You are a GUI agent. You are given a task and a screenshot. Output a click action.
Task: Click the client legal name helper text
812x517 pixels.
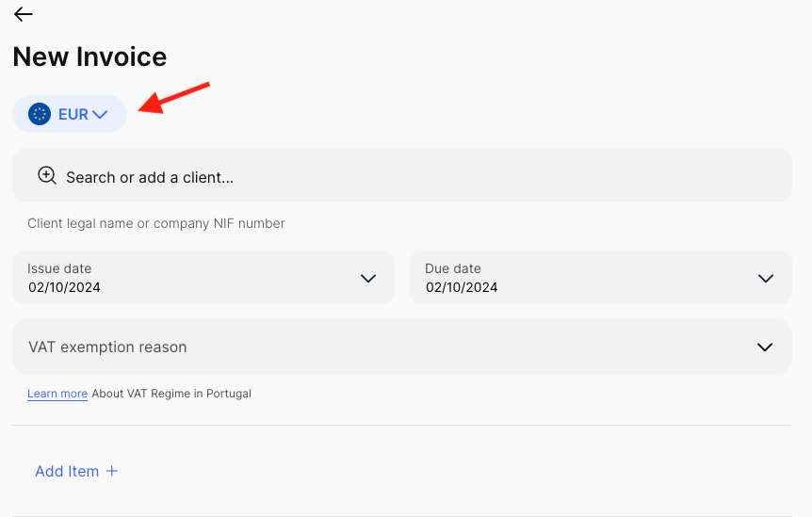(x=156, y=223)
